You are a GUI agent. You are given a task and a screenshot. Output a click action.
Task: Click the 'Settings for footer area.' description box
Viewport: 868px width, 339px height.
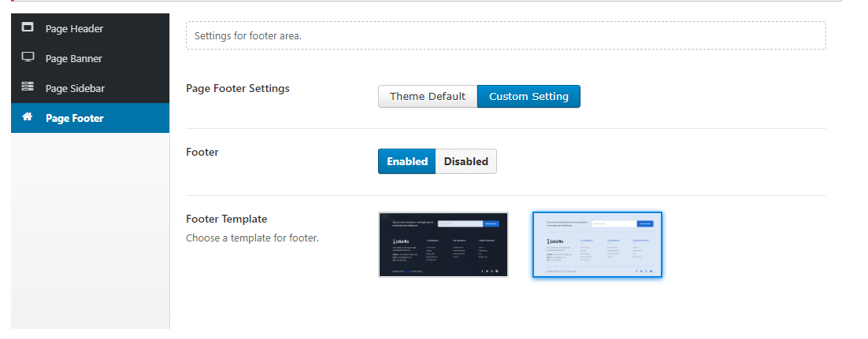[x=506, y=35]
